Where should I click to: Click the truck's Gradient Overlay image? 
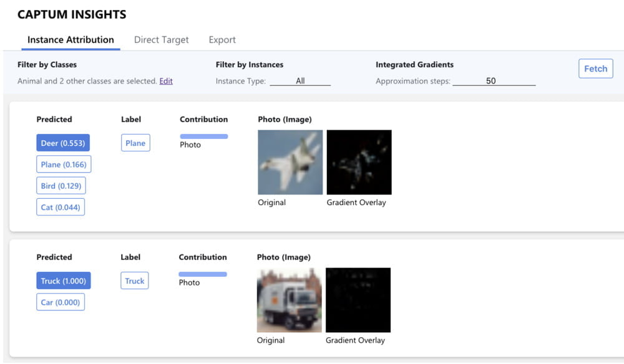358,300
